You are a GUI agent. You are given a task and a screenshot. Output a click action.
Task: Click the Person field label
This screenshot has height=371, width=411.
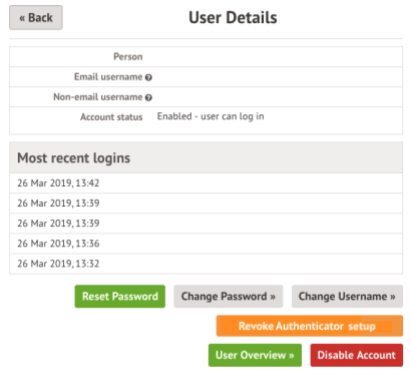pos(128,57)
